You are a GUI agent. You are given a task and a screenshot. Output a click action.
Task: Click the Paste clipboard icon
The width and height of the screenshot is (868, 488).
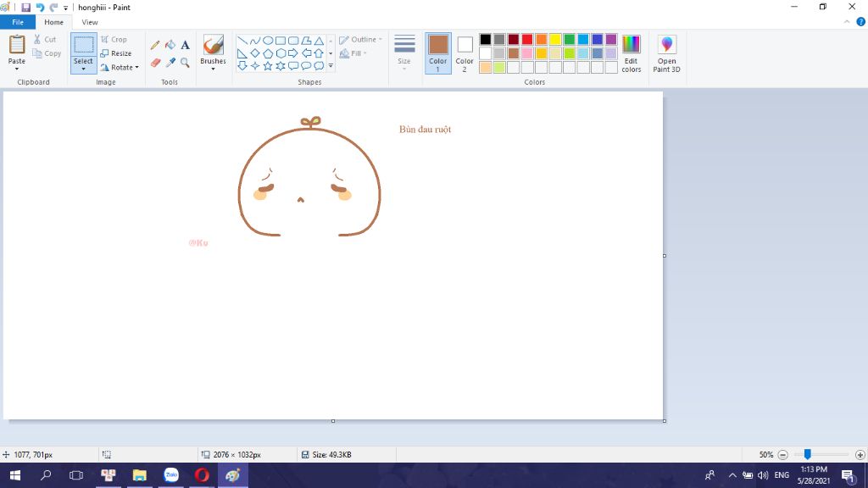point(17,44)
